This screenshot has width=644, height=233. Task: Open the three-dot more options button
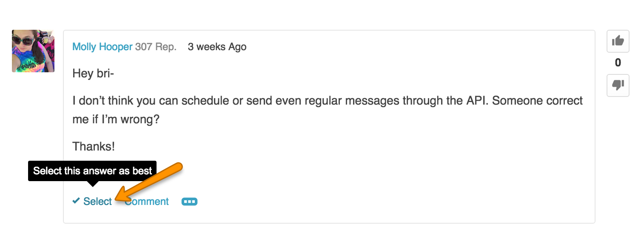pyautogui.click(x=189, y=202)
